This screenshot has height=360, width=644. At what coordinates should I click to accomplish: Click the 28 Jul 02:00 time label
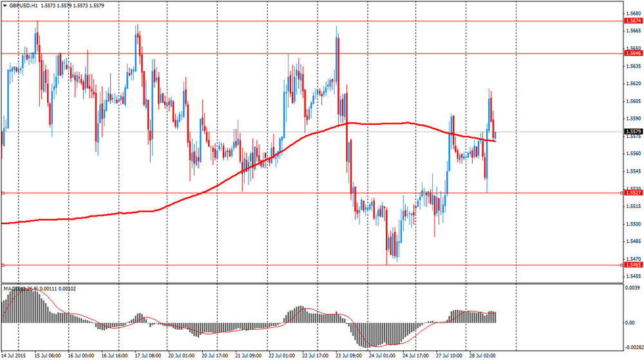[482, 355]
